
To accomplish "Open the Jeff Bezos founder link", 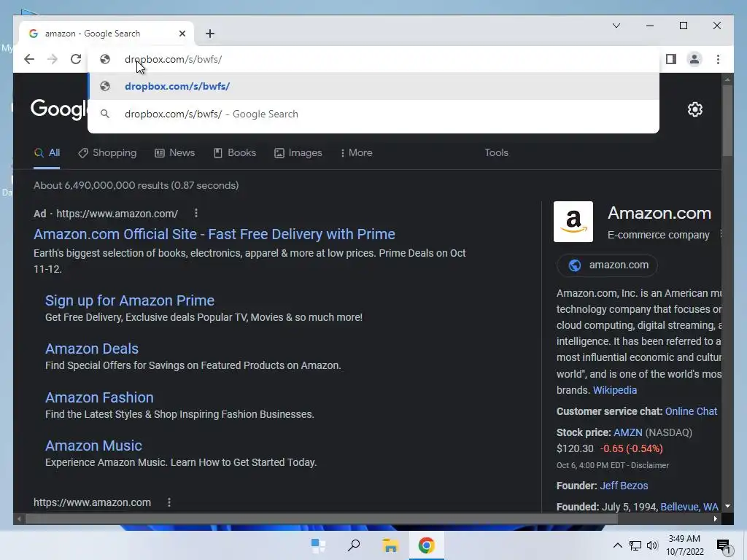I will (x=624, y=486).
